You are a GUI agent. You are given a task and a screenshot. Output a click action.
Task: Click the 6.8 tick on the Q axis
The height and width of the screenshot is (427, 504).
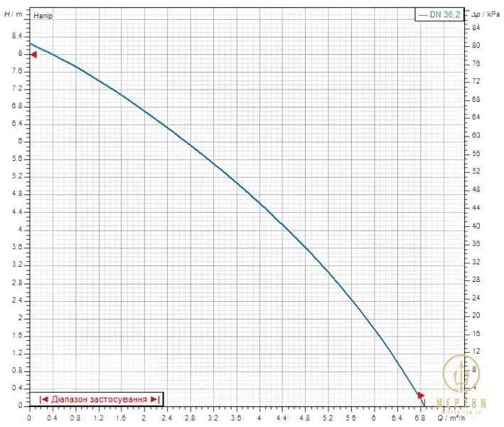420,418
